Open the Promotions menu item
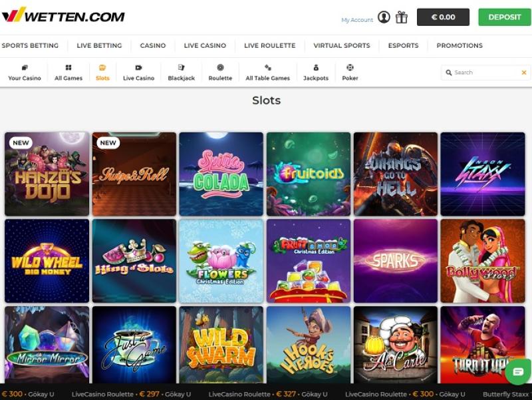 coord(460,45)
